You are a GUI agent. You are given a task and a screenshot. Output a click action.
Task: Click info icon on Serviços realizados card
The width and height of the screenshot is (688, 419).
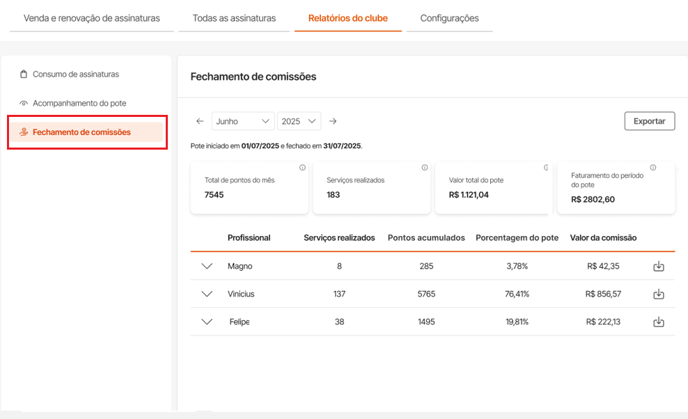(424, 168)
